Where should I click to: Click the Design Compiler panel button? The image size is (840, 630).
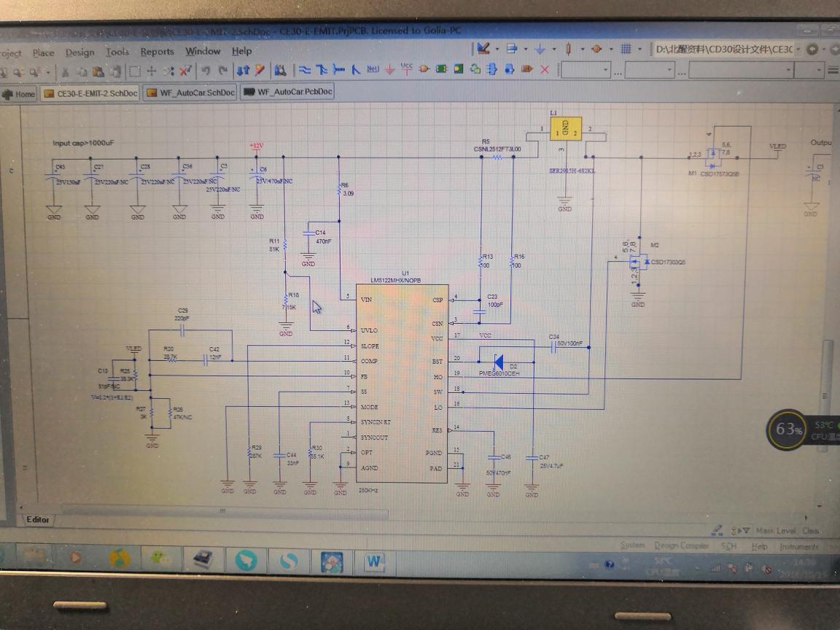pyautogui.click(x=682, y=545)
